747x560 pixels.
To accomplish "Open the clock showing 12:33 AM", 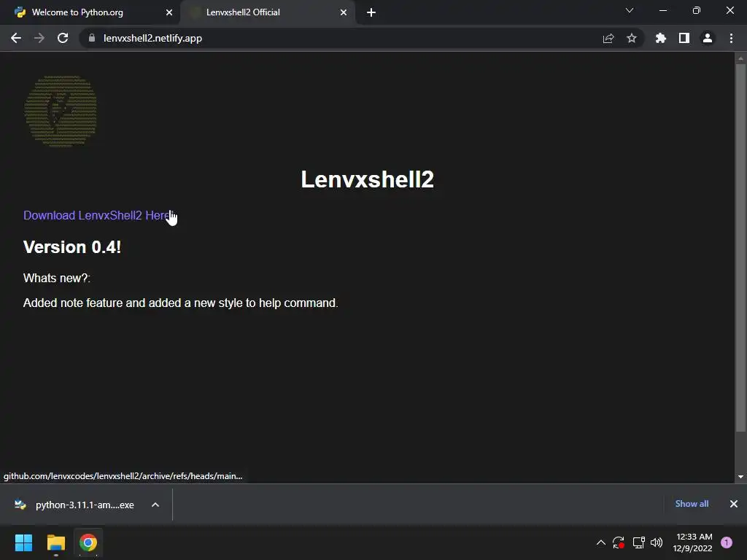I will [693, 542].
